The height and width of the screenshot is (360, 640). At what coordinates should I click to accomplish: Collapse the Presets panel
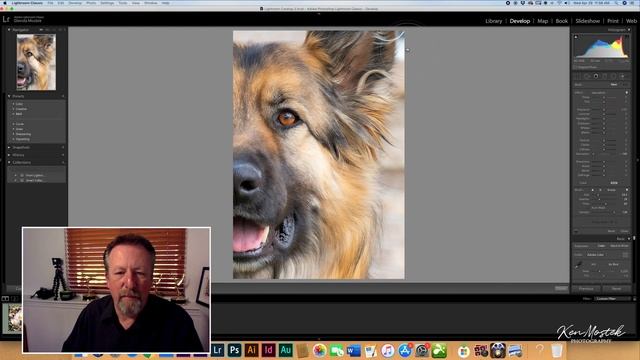(9, 96)
